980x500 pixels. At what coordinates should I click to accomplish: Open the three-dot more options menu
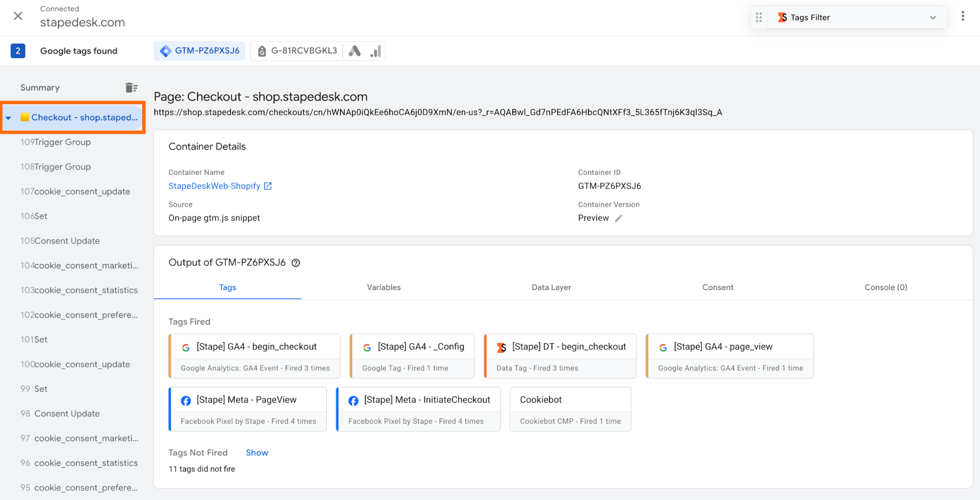(x=963, y=16)
